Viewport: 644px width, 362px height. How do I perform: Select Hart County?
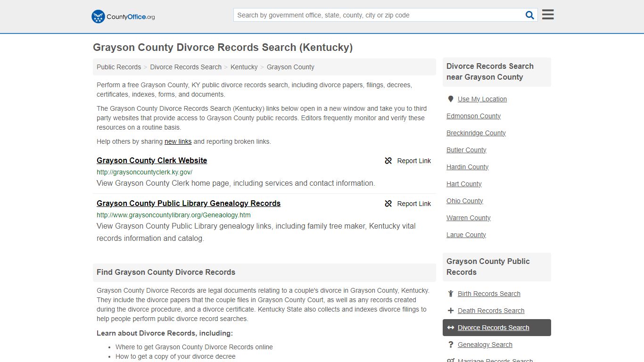tap(464, 184)
